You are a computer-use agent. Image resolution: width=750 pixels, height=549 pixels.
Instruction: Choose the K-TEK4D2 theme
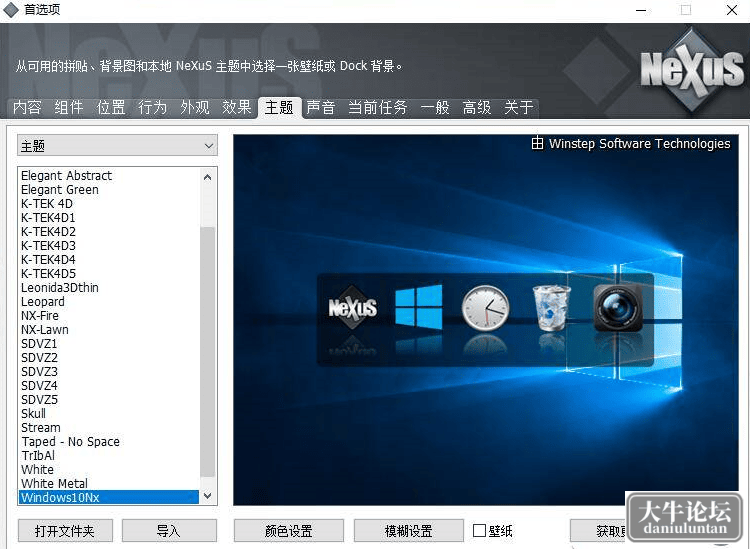[x=109, y=231]
